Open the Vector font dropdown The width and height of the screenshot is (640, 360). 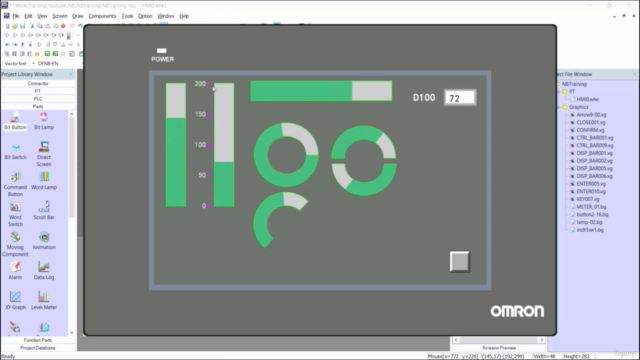33,64
